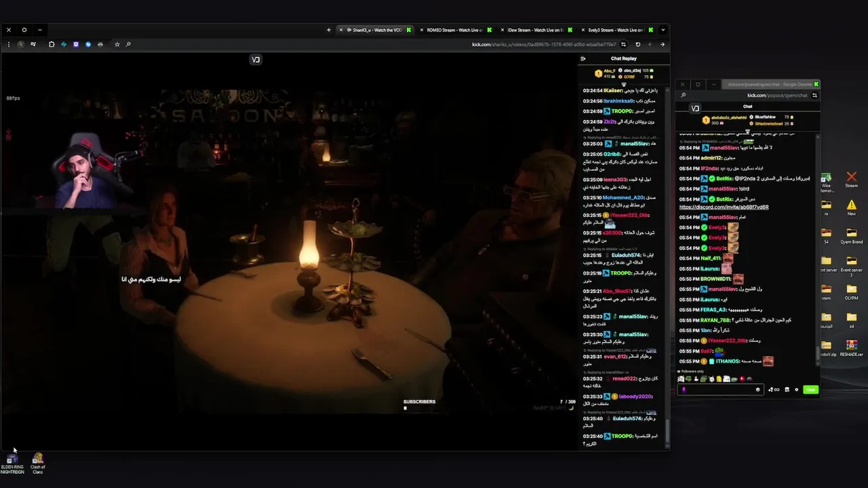Open the OLYPM desktop folder
Viewport: 868px width, 488px height.
[852, 291]
